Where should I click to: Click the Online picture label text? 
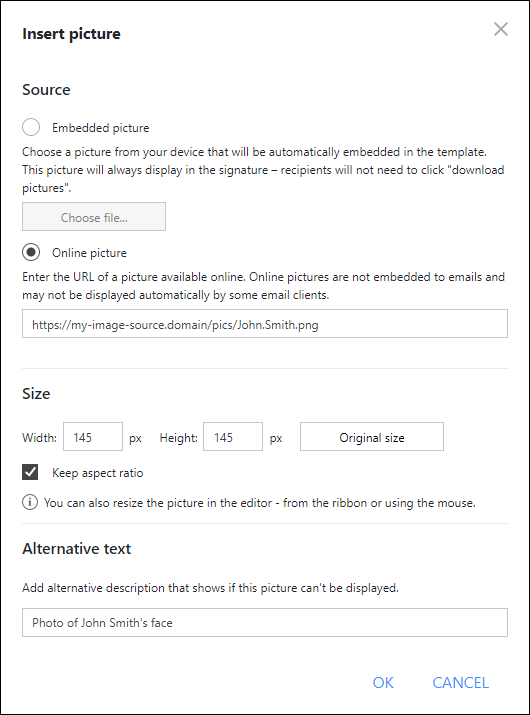[x=89, y=253]
